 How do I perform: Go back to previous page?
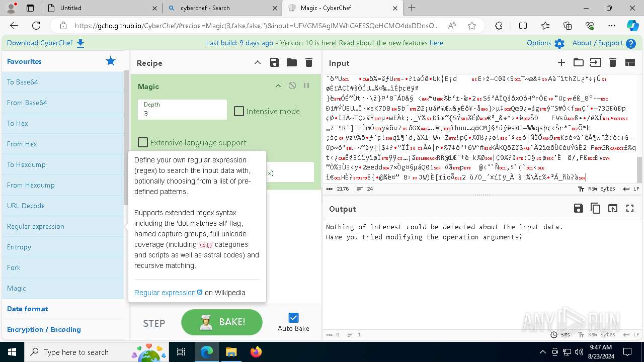pos(14,26)
